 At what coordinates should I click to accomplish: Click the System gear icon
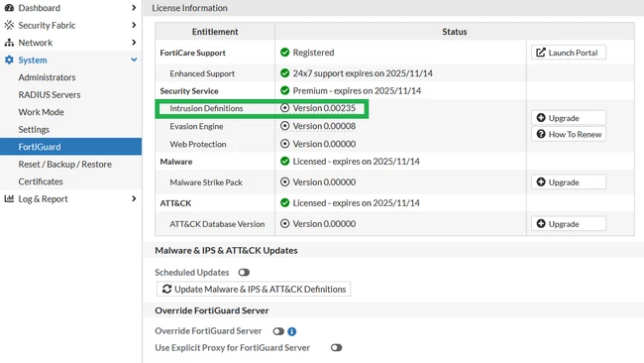click(9, 60)
